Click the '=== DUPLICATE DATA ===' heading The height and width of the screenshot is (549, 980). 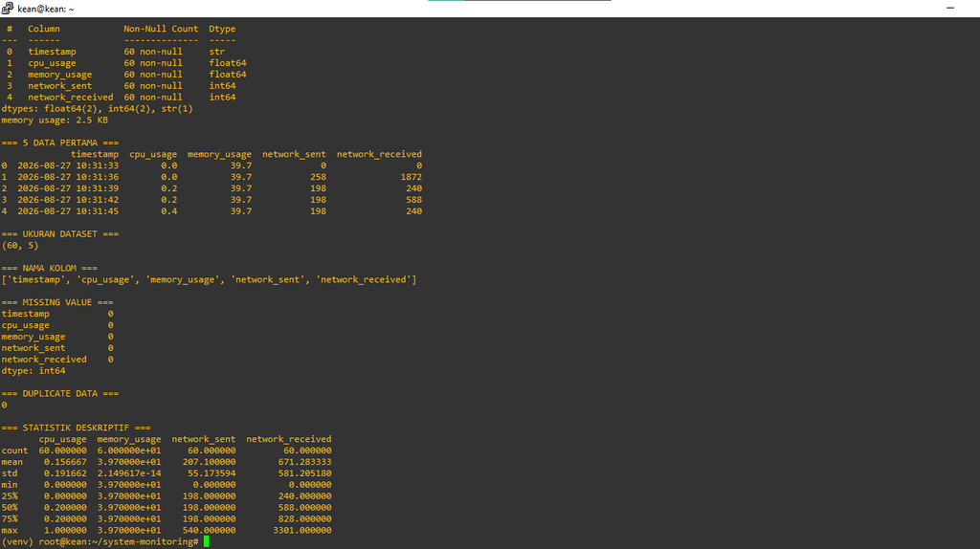(x=60, y=393)
